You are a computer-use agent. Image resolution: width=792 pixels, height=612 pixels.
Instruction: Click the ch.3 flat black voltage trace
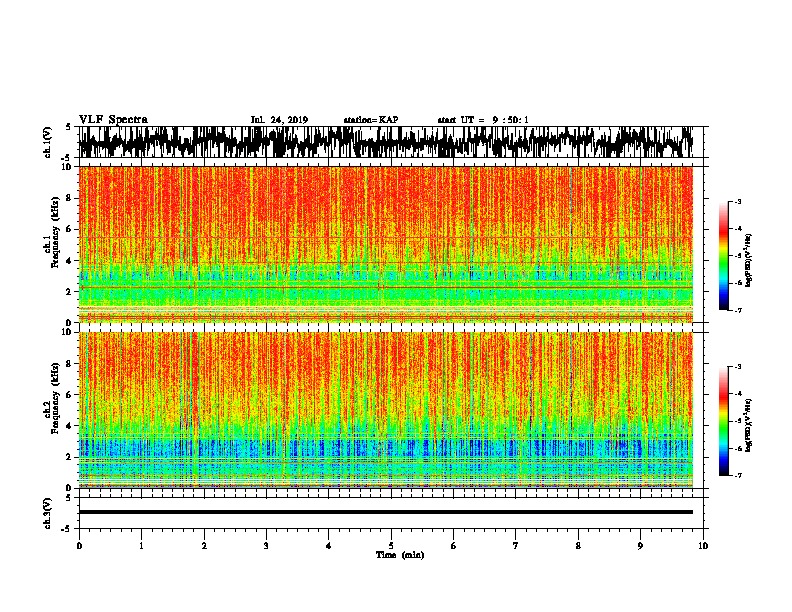pos(386,512)
